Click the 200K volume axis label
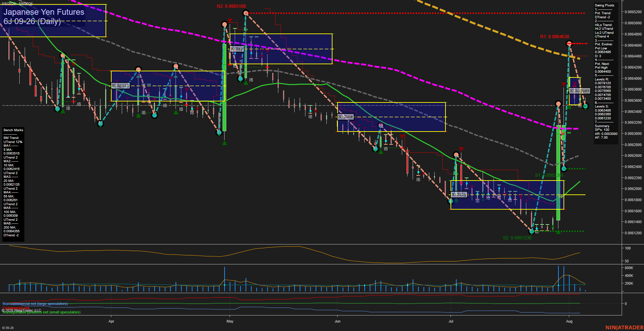The height and width of the screenshot is (331, 644). tap(629, 283)
